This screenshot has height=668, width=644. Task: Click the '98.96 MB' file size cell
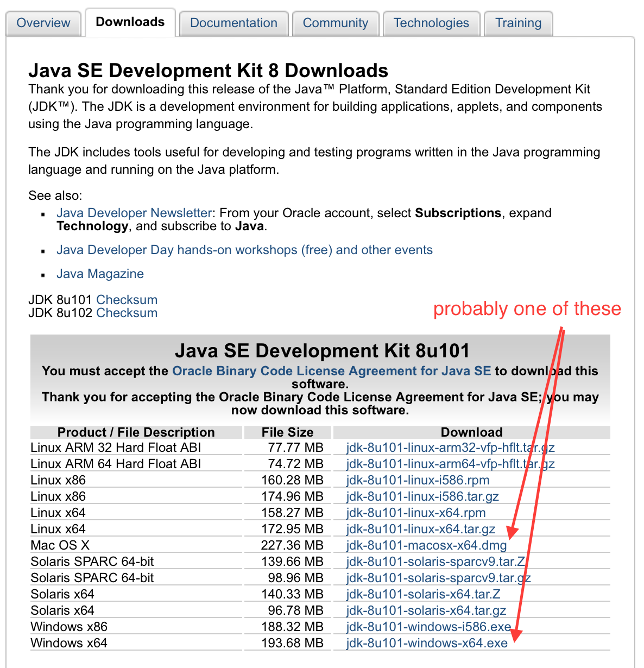click(287, 578)
